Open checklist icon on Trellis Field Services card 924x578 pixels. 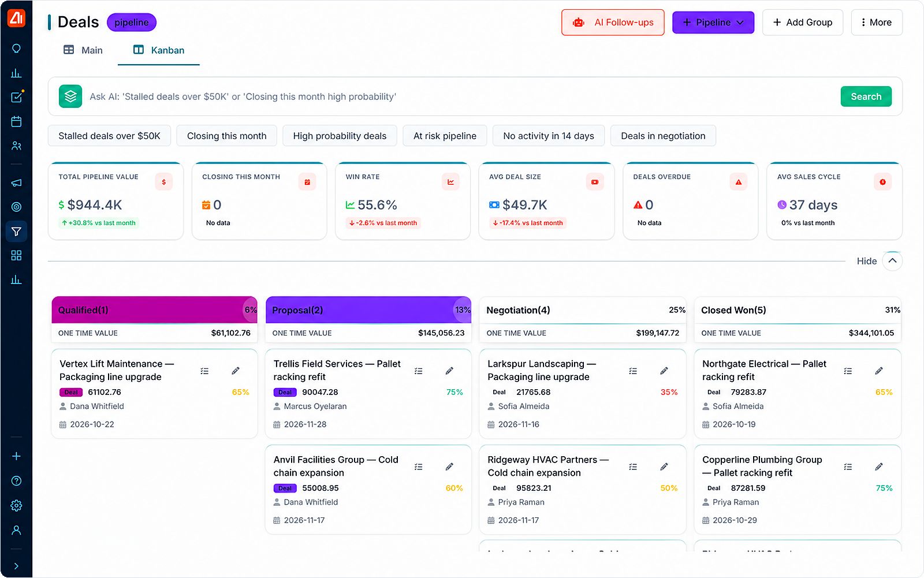point(419,371)
